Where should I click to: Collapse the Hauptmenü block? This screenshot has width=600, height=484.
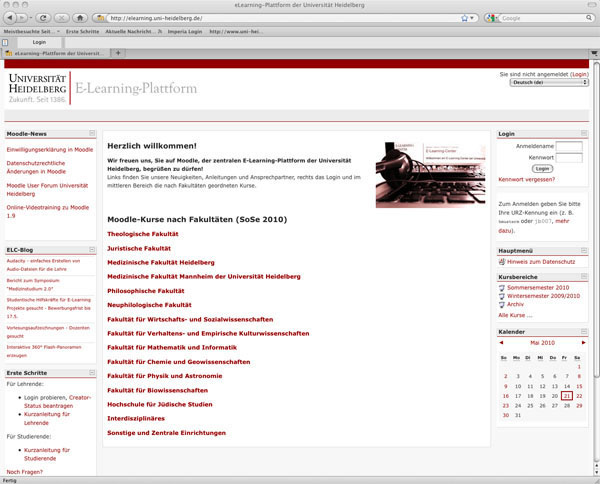click(584, 250)
